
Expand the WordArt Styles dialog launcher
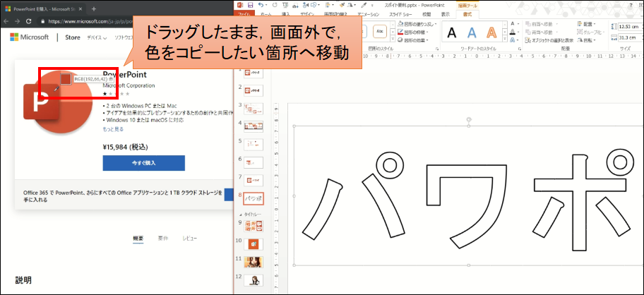click(519, 49)
